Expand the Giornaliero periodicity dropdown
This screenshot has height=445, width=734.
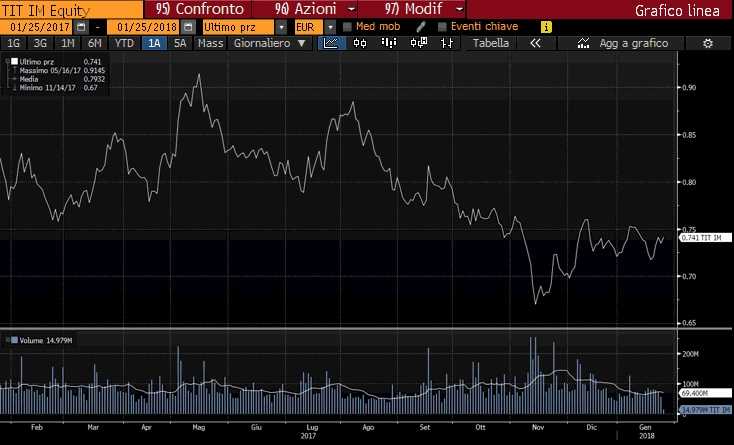(301, 43)
